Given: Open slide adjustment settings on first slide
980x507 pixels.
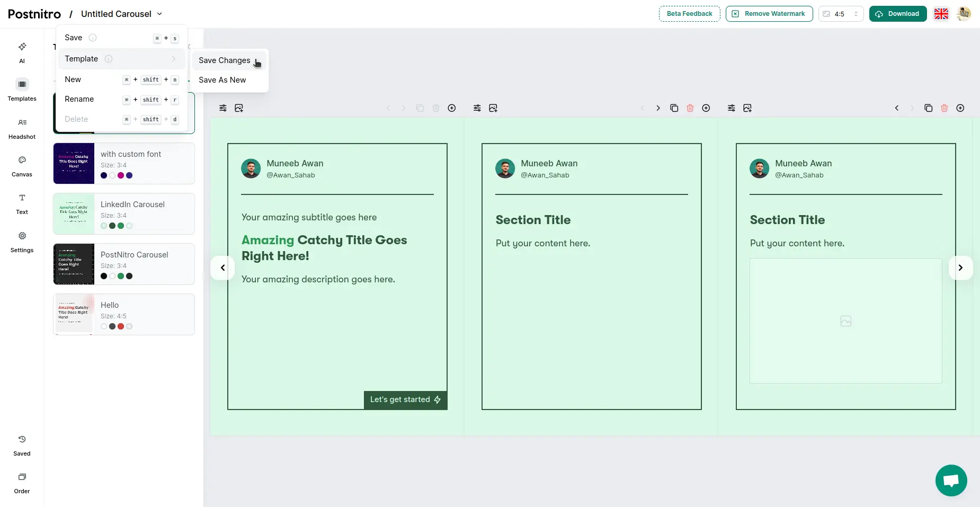Looking at the screenshot, I should point(222,108).
